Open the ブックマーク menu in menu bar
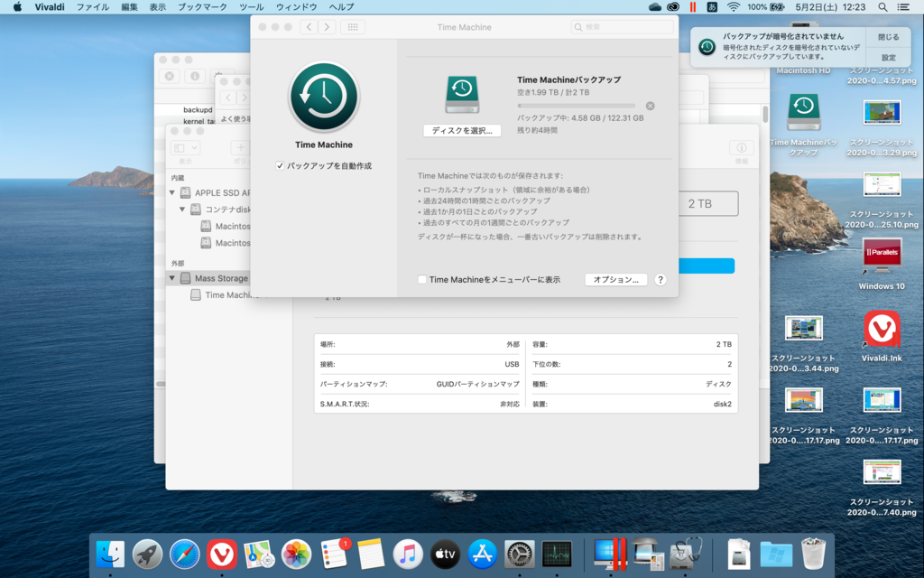The width and height of the screenshot is (924, 578). click(x=202, y=7)
